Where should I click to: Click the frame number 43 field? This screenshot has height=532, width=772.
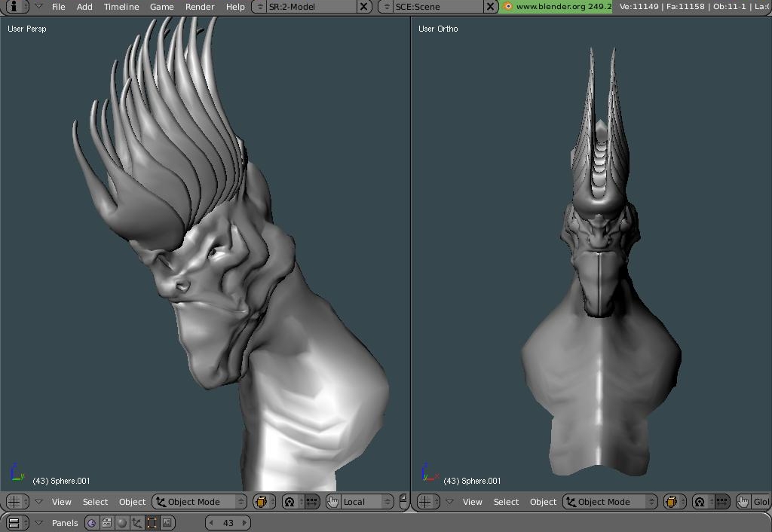[228, 523]
